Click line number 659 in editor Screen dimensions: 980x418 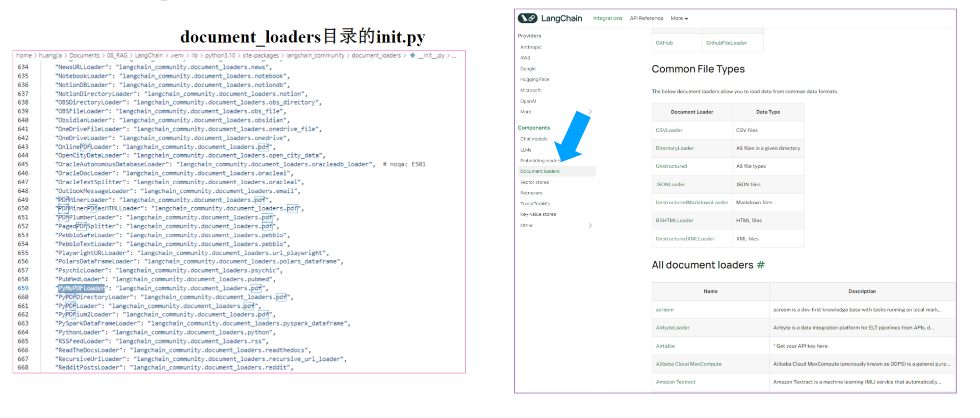23,288
